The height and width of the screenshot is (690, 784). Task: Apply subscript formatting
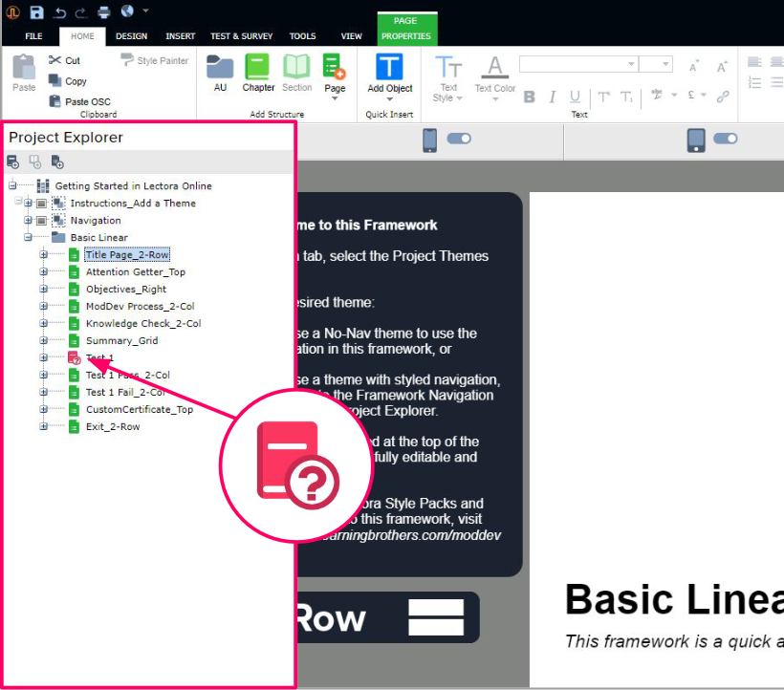click(626, 97)
